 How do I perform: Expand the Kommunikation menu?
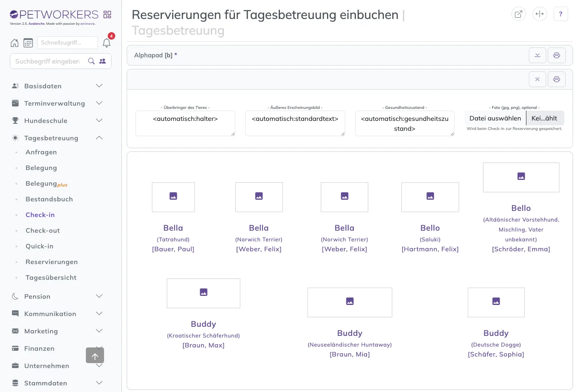click(x=57, y=314)
